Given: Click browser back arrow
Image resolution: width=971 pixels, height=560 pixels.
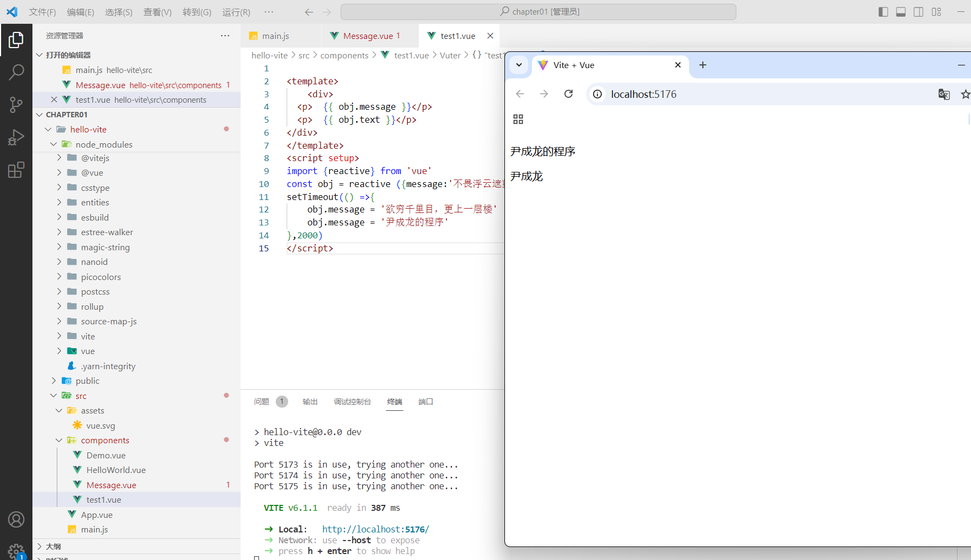Looking at the screenshot, I should coord(520,94).
